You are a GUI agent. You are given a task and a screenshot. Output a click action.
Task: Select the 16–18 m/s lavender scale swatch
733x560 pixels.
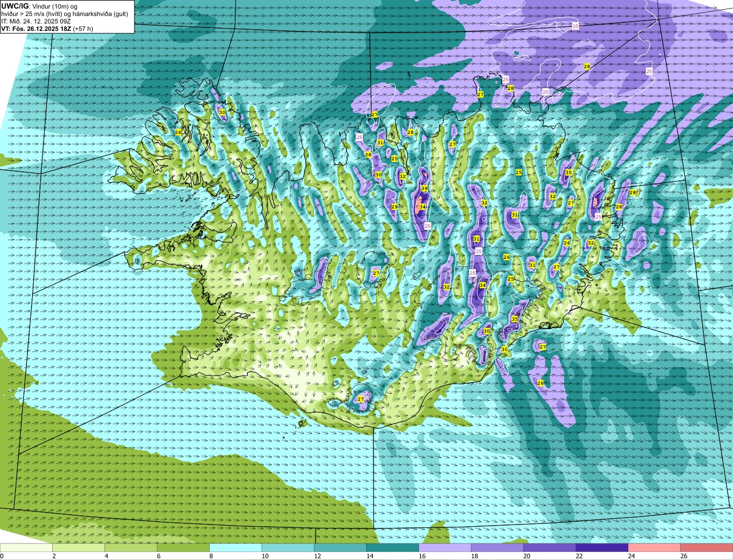pos(445,547)
